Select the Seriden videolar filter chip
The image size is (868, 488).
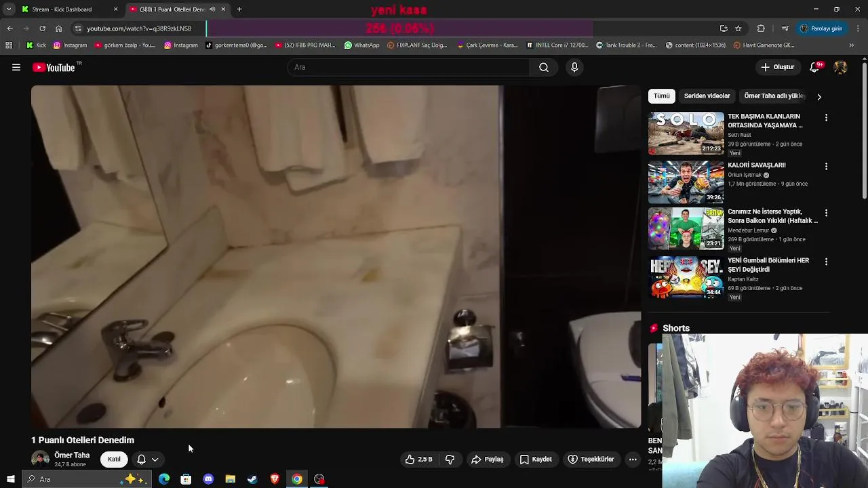707,96
